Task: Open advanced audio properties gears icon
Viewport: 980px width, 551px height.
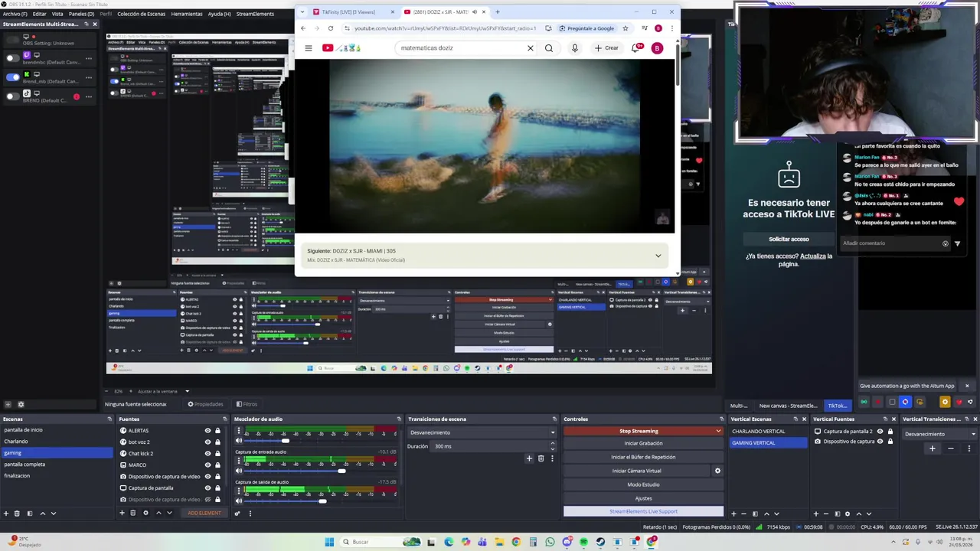Action: coord(237,513)
